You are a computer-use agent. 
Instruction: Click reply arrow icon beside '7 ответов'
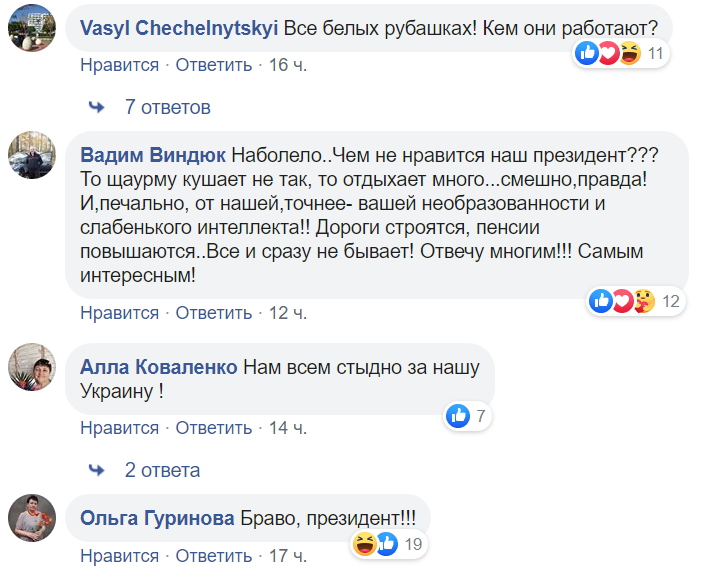click(x=97, y=107)
